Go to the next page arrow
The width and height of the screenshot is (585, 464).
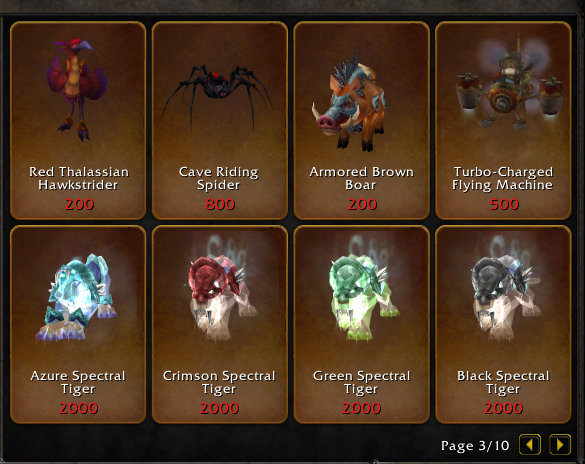(560, 444)
